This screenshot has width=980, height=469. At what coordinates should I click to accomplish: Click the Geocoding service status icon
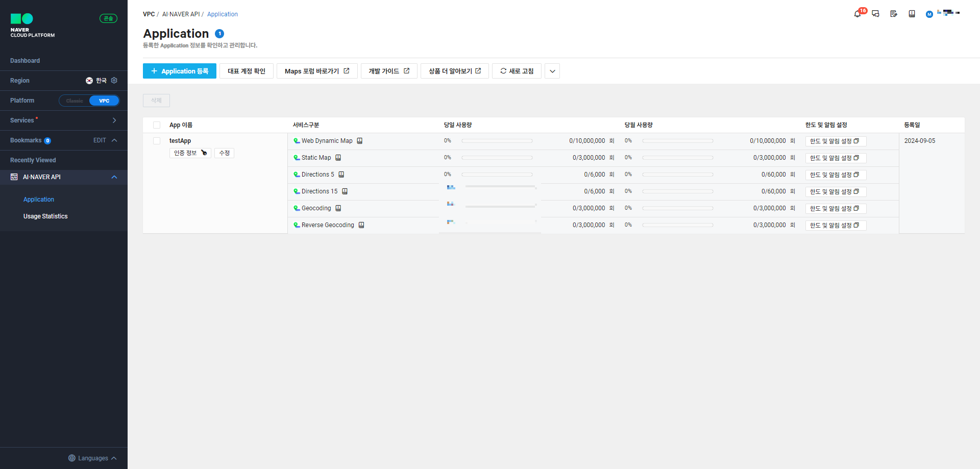(297, 208)
